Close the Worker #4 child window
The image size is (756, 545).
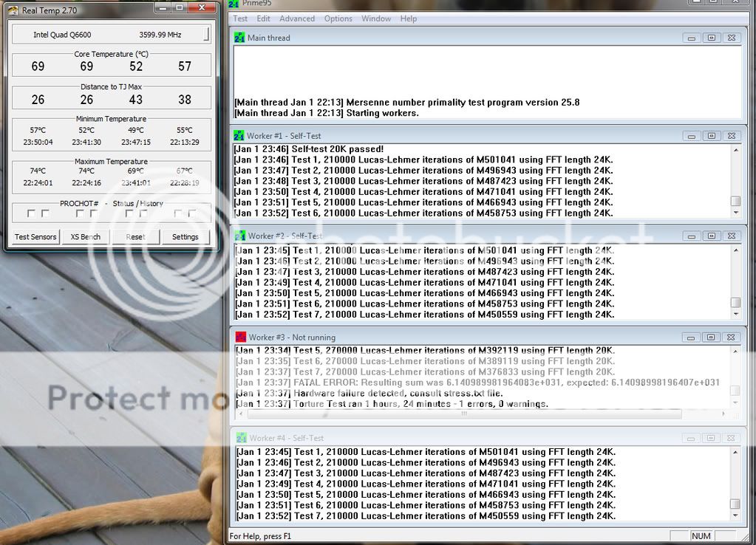(731, 438)
